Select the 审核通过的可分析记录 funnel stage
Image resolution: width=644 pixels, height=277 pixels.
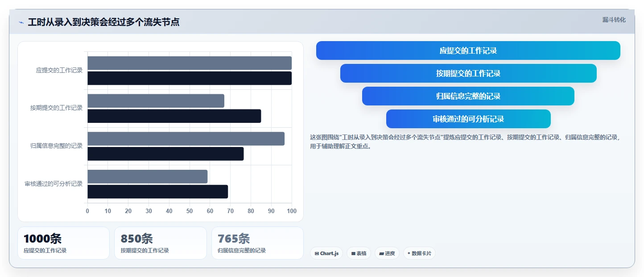point(468,119)
